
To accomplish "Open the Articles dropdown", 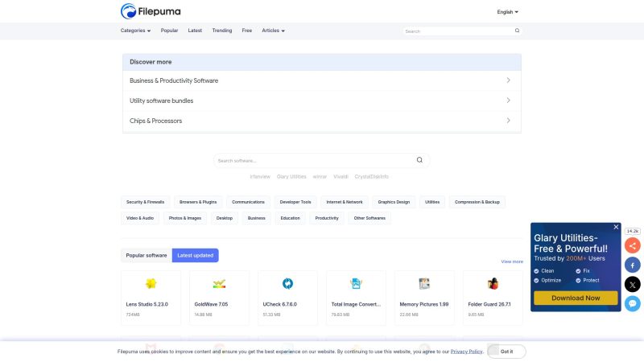I will pyautogui.click(x=273, y=31).
